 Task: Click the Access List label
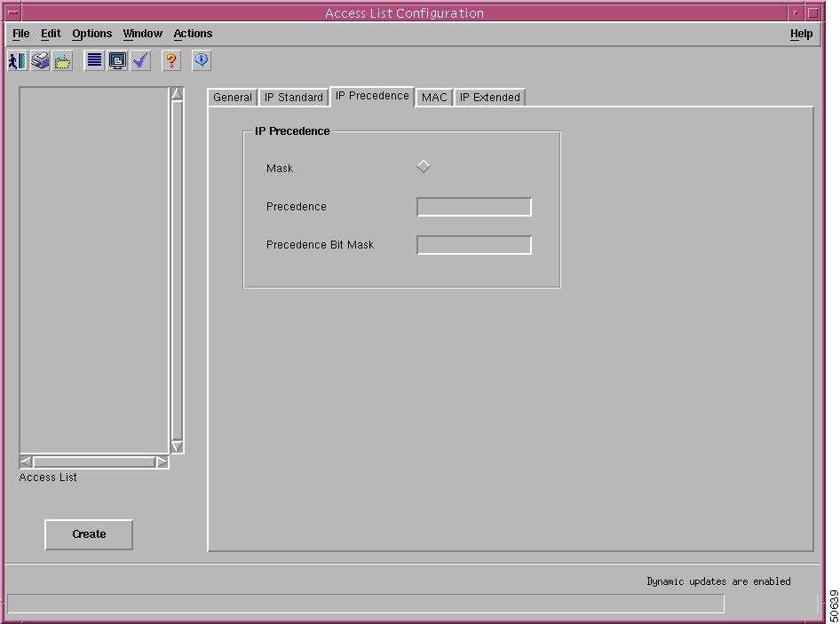pyautogui.click(x=48, y=478)
